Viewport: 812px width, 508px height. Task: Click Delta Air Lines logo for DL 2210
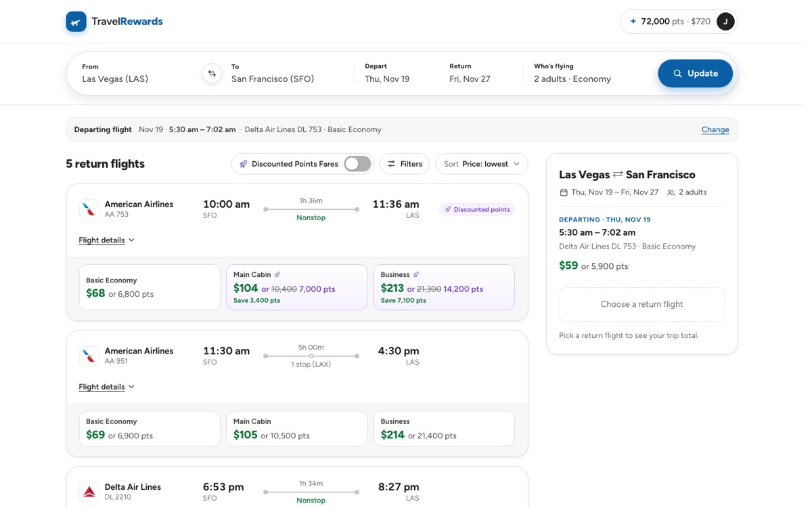pos(89,492)
